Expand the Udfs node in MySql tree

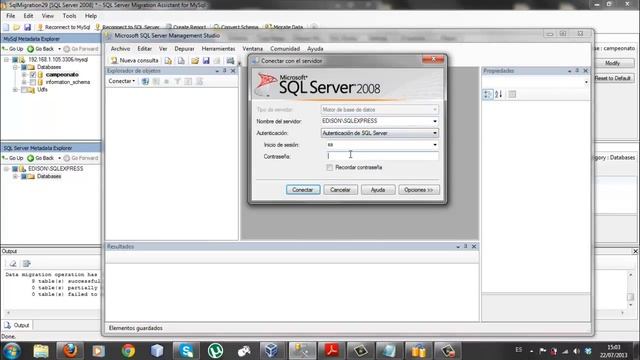[15, 89]
